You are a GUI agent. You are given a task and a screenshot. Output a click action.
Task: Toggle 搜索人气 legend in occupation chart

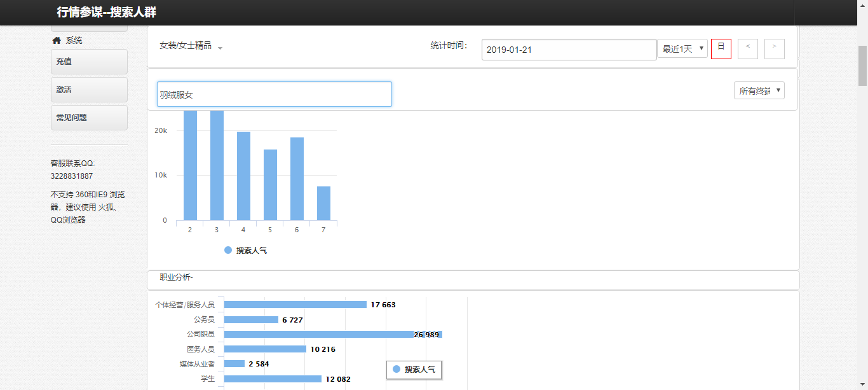414,370
